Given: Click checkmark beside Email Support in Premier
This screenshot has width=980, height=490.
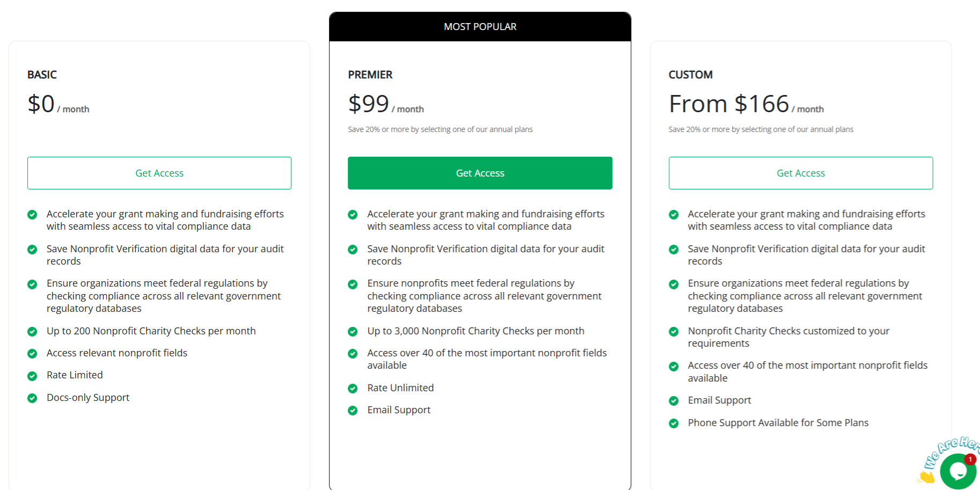Looking at the screenshot, I should click(353, 410).
